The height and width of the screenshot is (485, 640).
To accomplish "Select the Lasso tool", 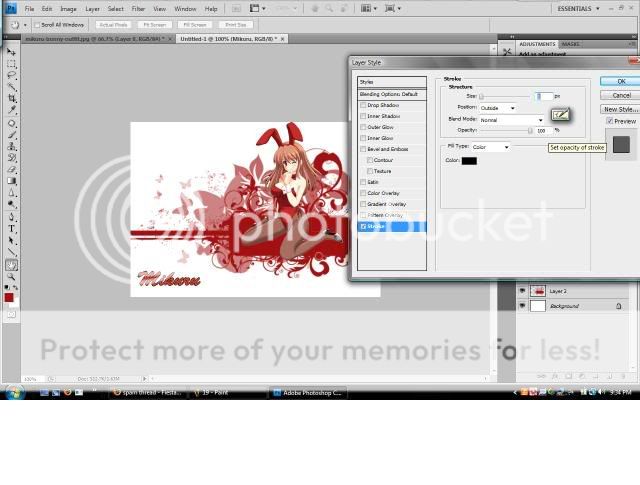I will [11, 76].
